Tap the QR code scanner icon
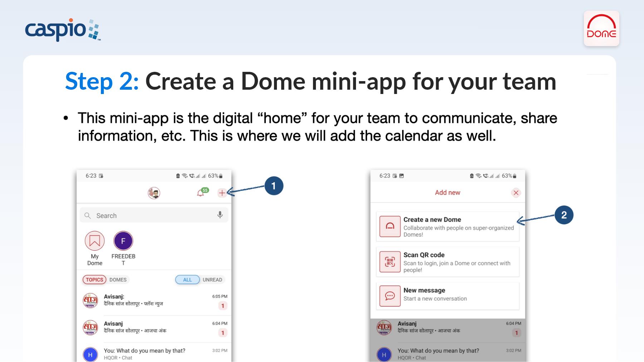Screen dimensions: 644x362 point(390,262)
